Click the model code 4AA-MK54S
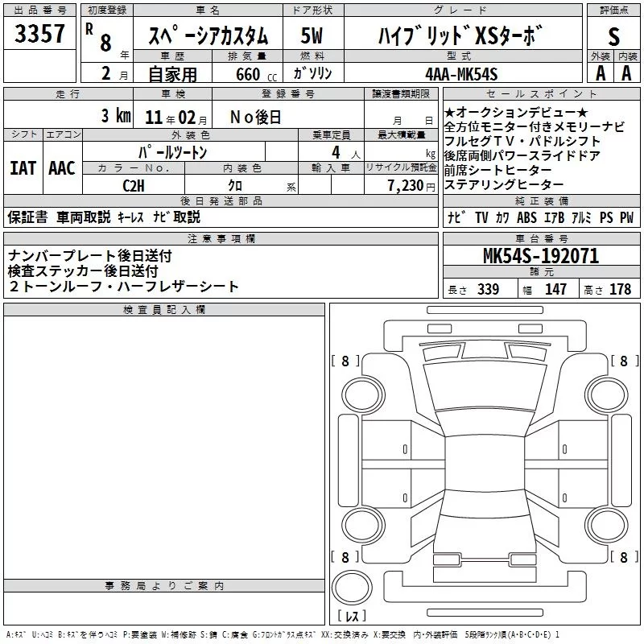Viewport: 644px width, 644px height. coord(462,74)
